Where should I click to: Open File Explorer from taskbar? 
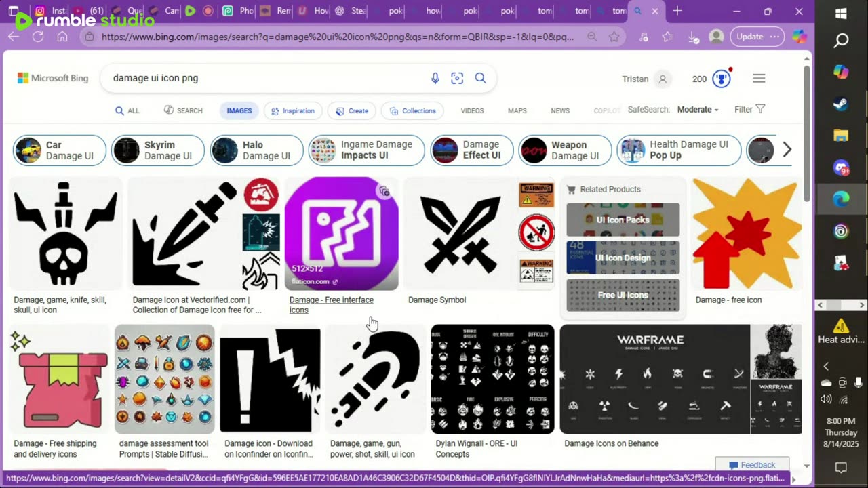coord(841,136)
